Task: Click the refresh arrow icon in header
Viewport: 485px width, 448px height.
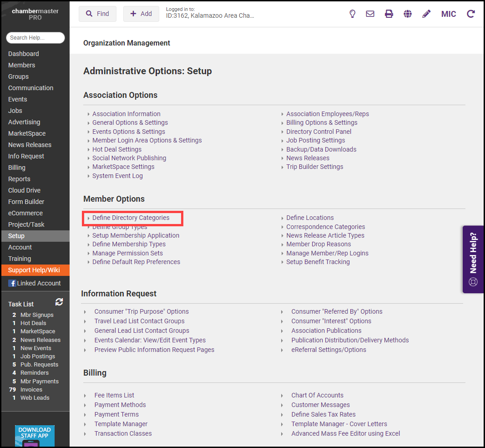Action: coord(471,14)
